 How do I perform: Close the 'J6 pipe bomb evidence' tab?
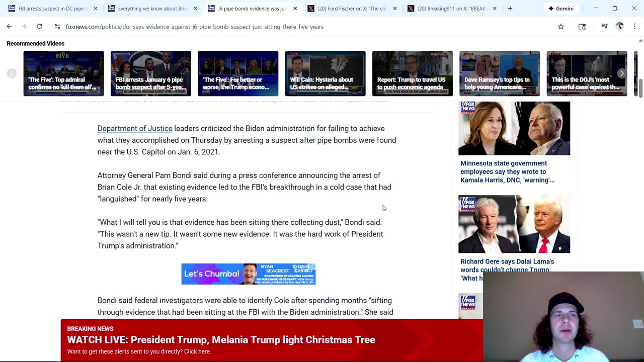pos(295,9)
